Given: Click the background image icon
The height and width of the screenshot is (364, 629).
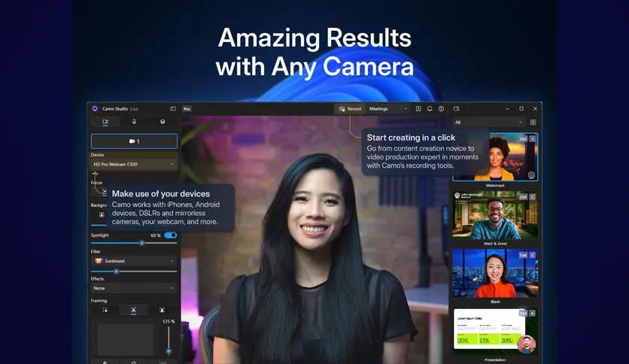Looking at the screenshot, I should pos(102,214).
